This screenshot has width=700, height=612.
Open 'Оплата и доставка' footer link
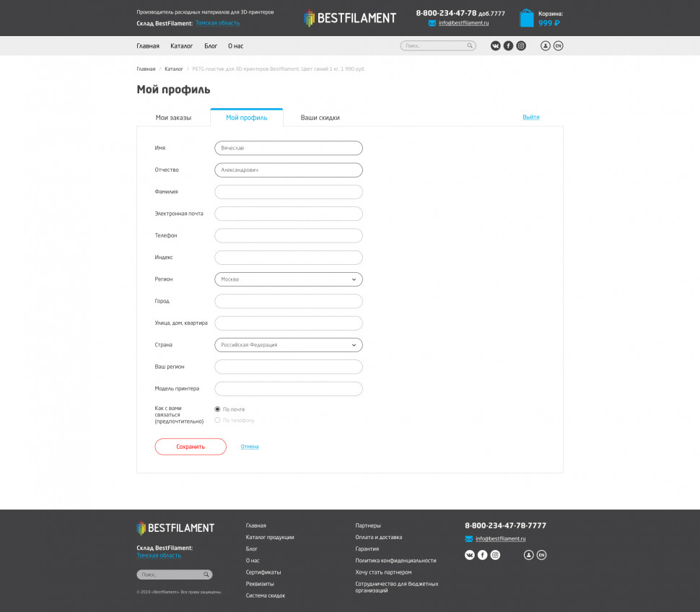pos(379,538)
